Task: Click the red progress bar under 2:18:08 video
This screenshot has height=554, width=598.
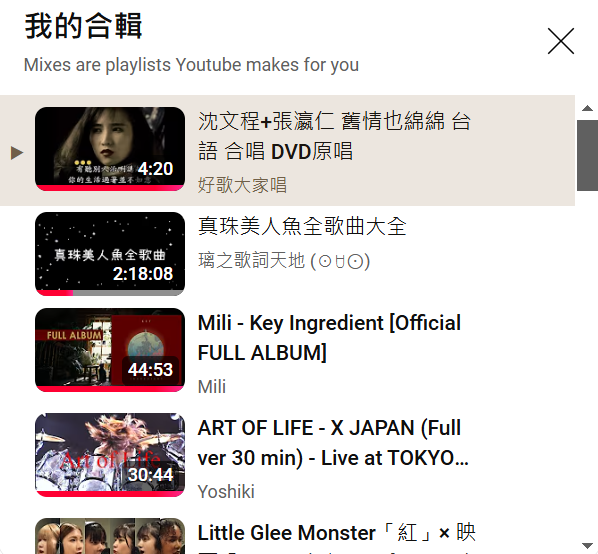Action: [x=54, y=293]
